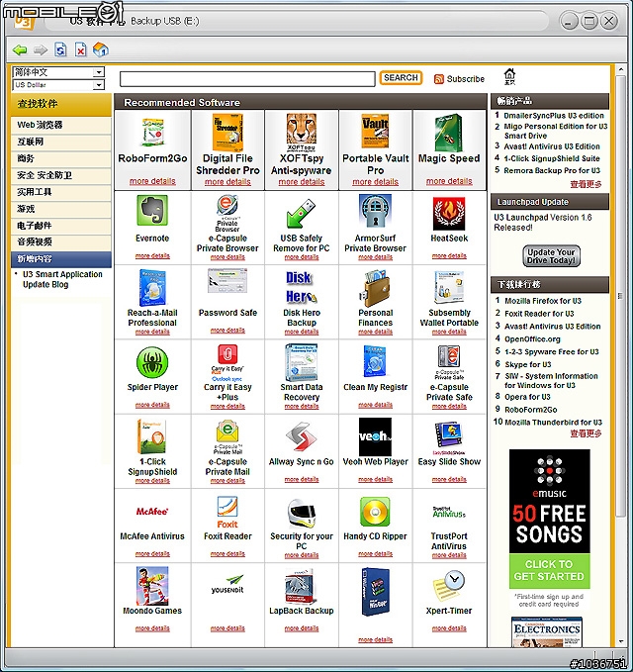Open the home page from the toolbar house icon
Image resolution: width=633 pixels, height=672 pixels.
[101, 49]
